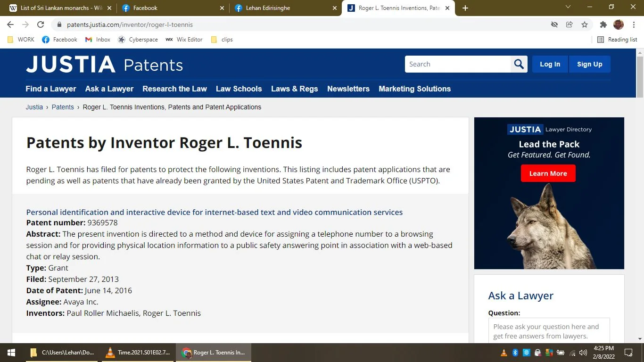644x362 pixels.
Task: Open Law Schools menu item
Action: pyautogui.click(x=239, y=89)
